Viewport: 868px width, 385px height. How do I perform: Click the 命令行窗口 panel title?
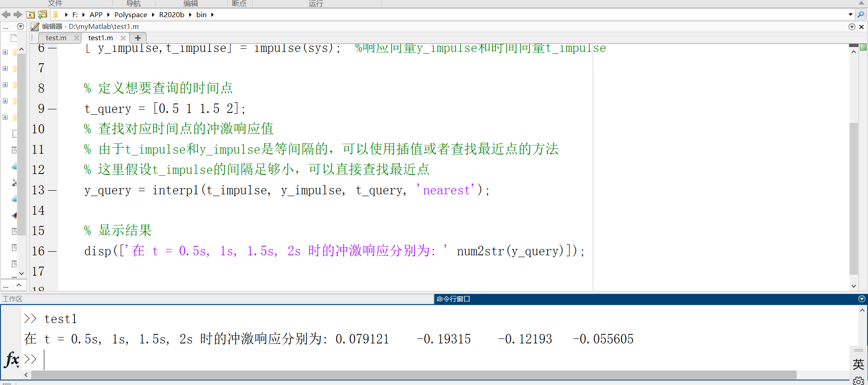click(453, 299)
